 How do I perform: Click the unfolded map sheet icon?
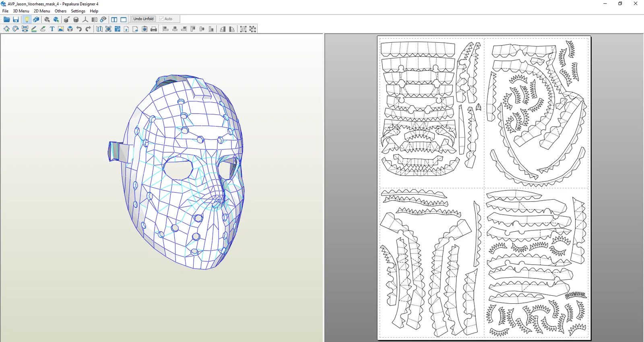[x=99, y=29]
